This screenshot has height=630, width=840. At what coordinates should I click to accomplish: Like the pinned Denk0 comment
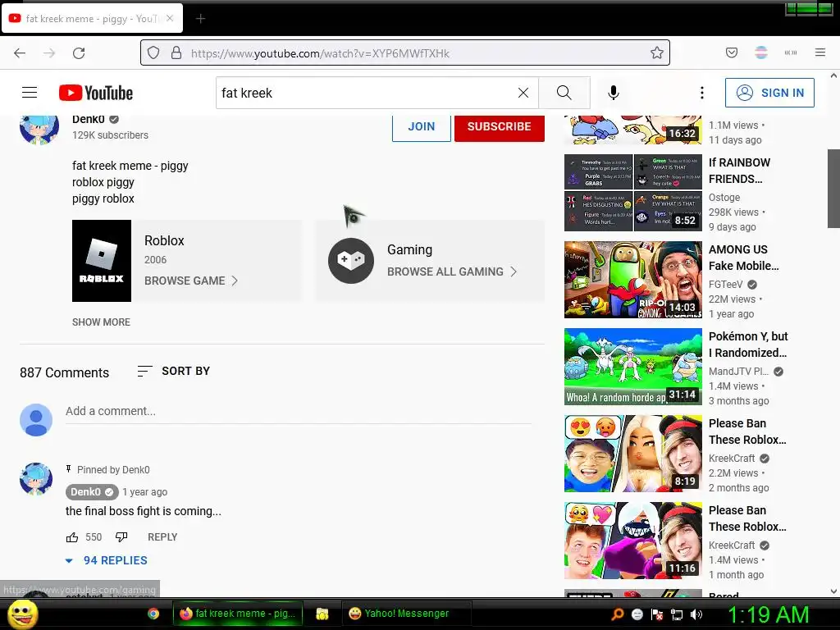(x=72, y=537)
